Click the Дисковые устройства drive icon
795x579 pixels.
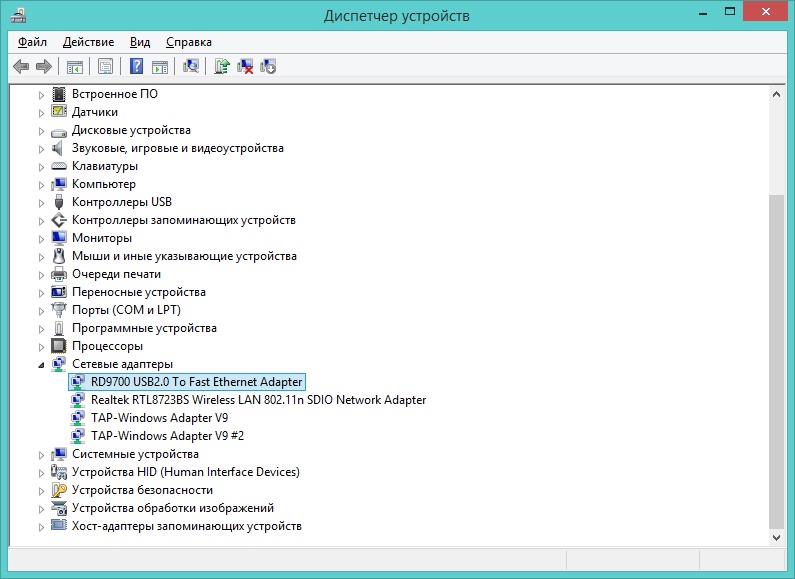pos(59,131)
